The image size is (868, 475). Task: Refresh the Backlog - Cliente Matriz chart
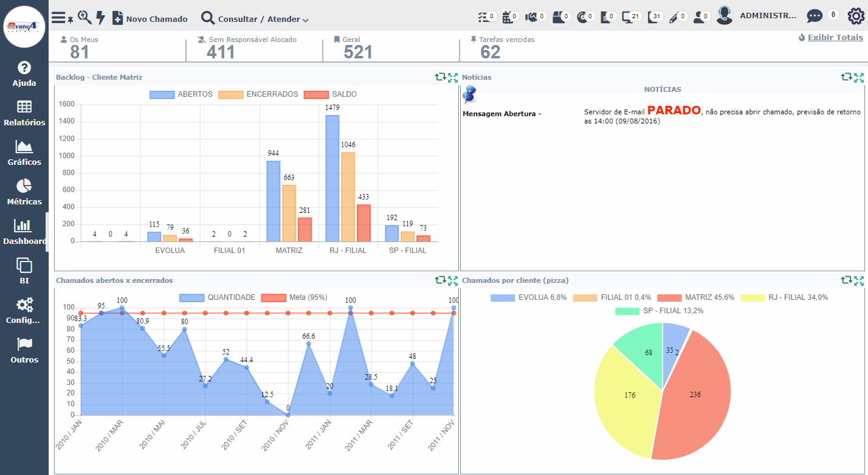pos(440,77)
